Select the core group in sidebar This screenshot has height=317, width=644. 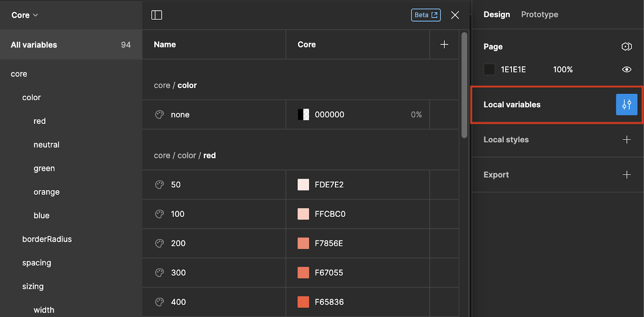19,74
